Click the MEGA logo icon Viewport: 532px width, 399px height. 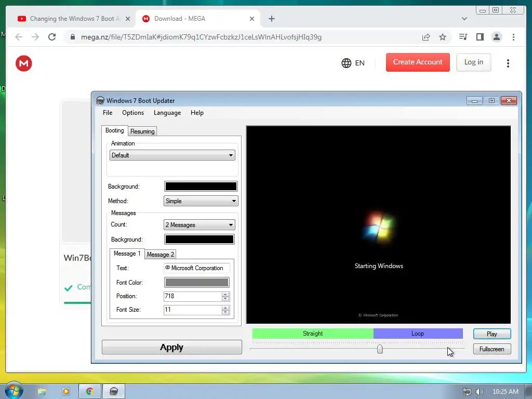pyautogui.click(x=24, y=63)
